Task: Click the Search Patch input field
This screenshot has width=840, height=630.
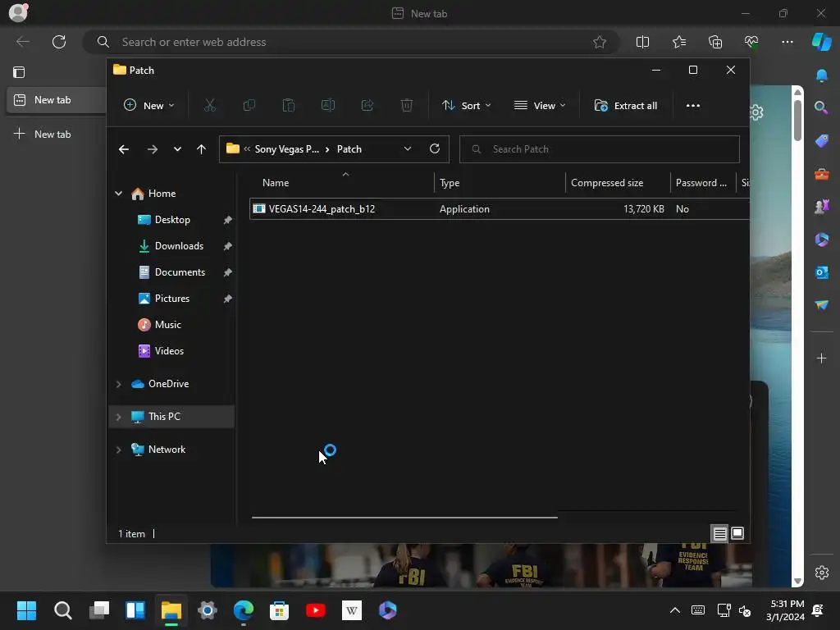Action: point(600,149)
